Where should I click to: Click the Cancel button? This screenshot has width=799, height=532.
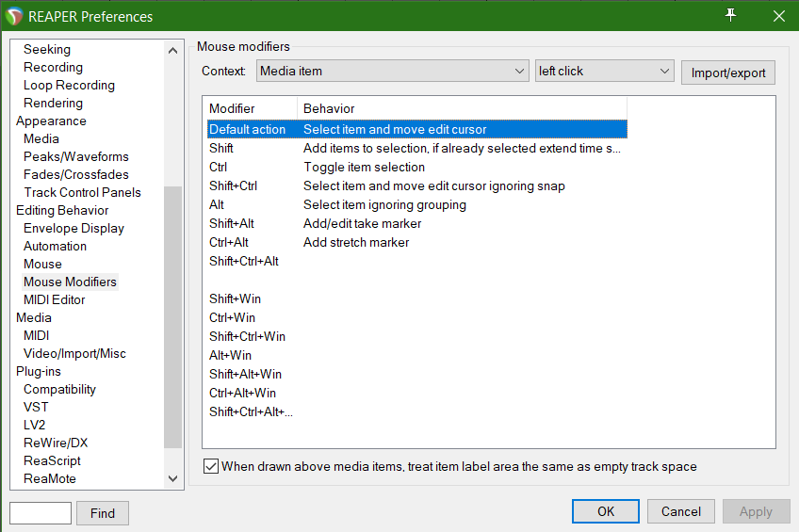click(x=681, y=511)
